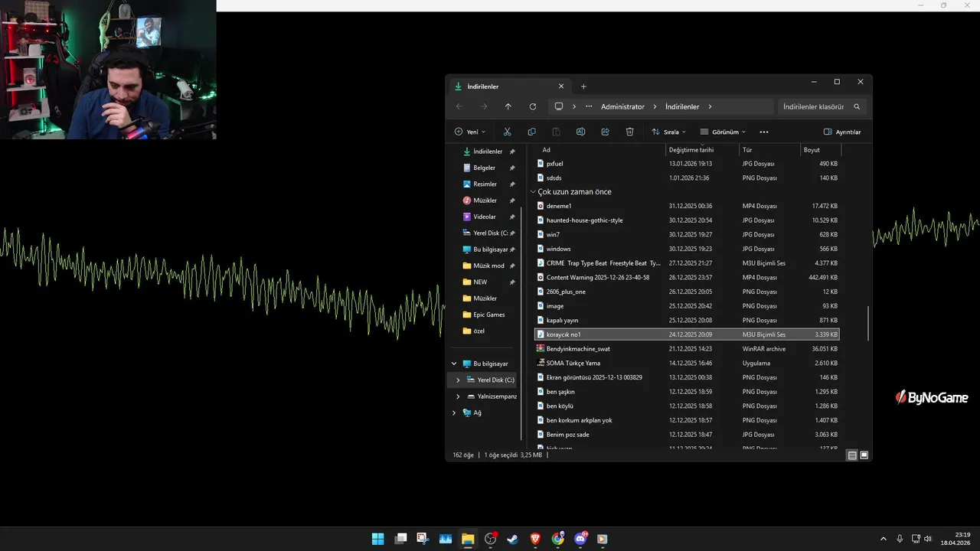Click the magnifier search icon
Viewport: 980px width, 551px height.
[857, 106]
